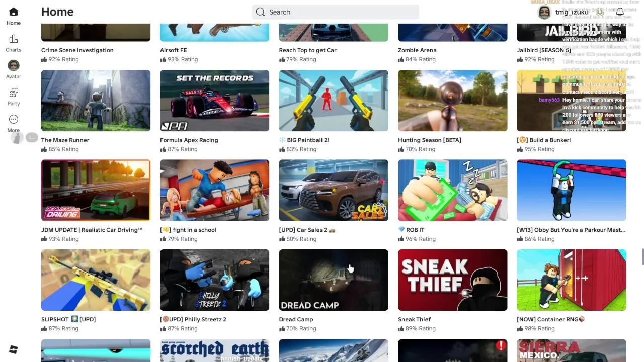Open Sneak Thief thumbnail

point(452,280)
